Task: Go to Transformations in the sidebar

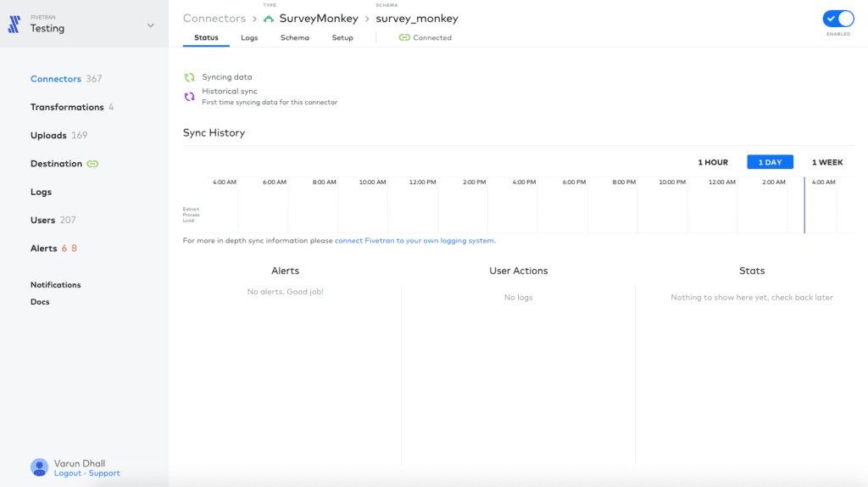Action: point(67,107)
